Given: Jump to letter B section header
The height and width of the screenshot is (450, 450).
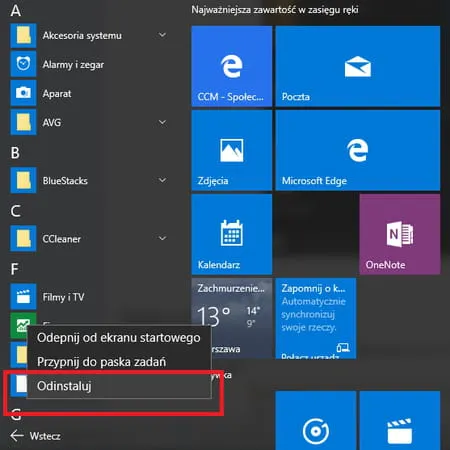Looking at the screenshot, I should coord(15,153).
